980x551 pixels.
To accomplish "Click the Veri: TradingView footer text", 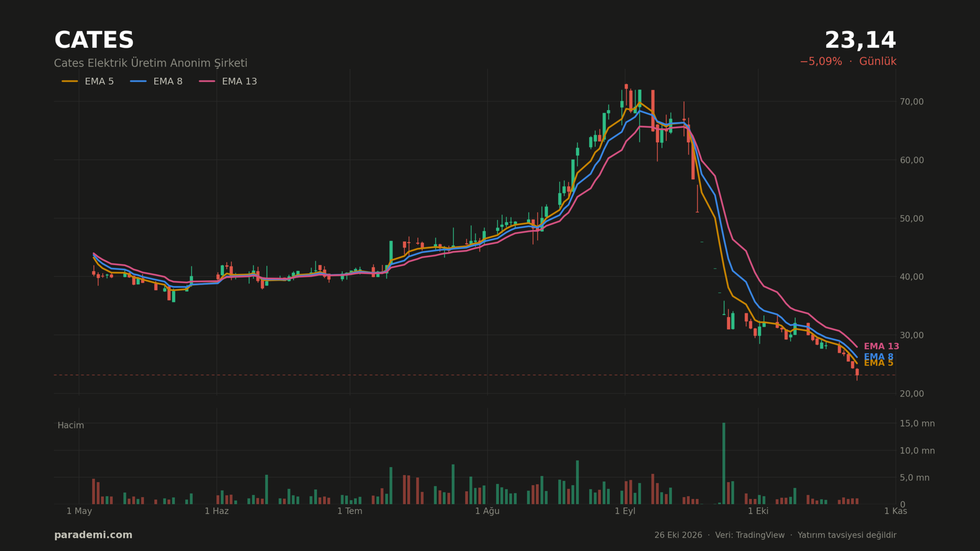I will point(750,535).
